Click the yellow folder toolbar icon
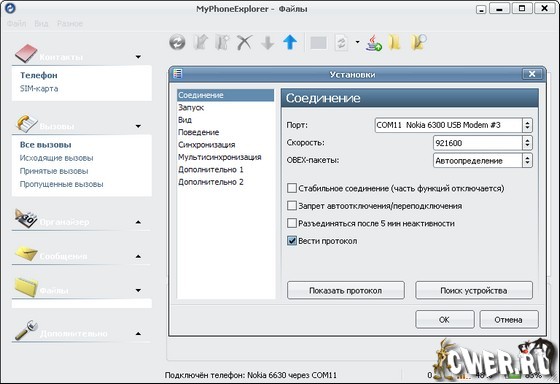560x384 pixels. coord(395,43)
